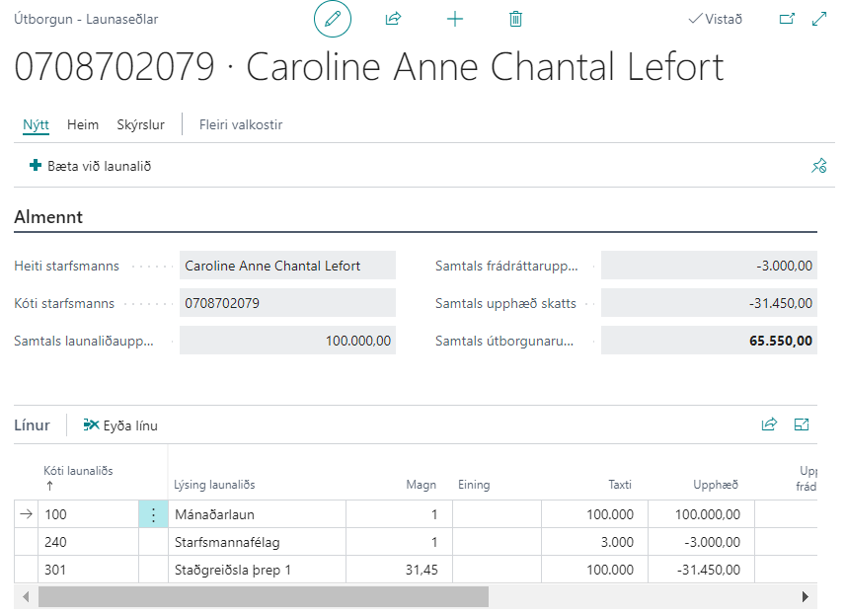
Task: Collapse the Almennt section header
Action: point(48,217)
